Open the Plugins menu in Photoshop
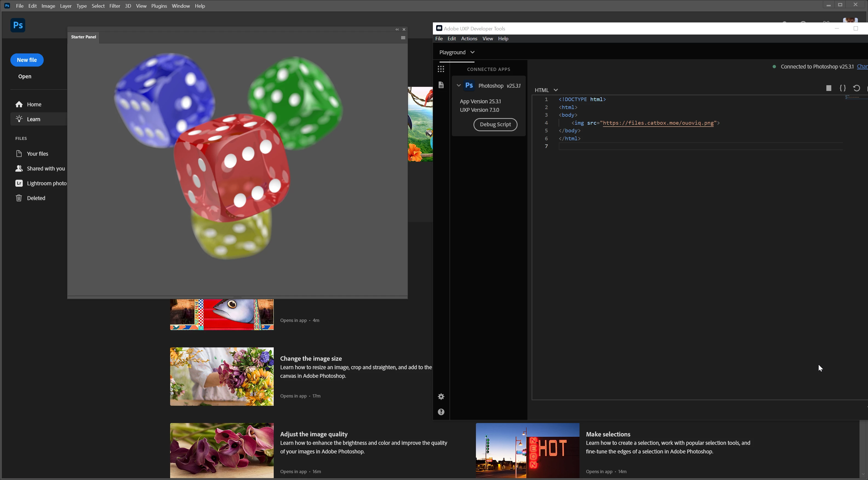The image size is (868, 480). [x=159, y=6]
